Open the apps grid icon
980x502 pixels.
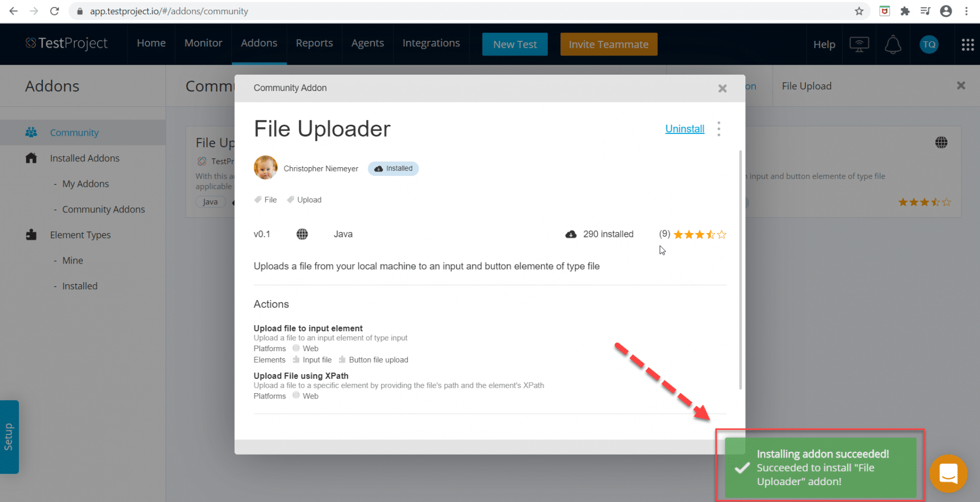[967, 45]
